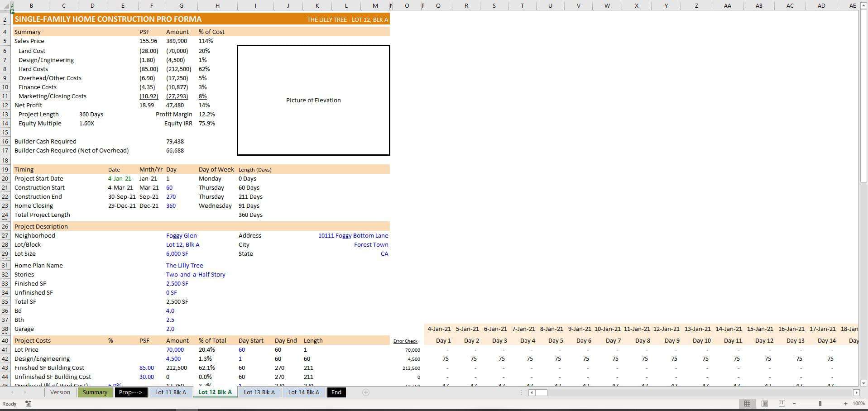Viewport: 868px width, 411px height.
Task: Select the Version sheet tab
Action: pos(60,392)
